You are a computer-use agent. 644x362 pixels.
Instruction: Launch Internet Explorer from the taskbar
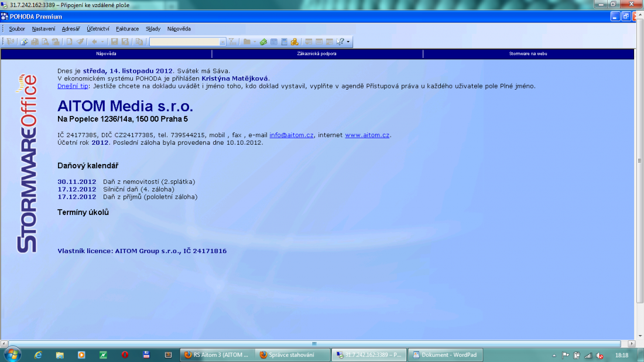(x=39, y=355)
